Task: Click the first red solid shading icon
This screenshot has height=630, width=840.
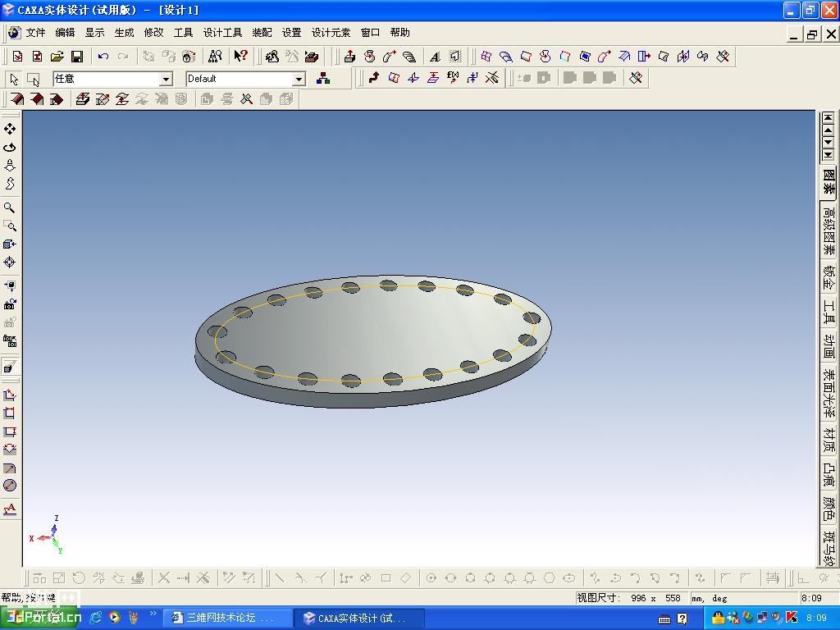Action: [x=17, y=99]
